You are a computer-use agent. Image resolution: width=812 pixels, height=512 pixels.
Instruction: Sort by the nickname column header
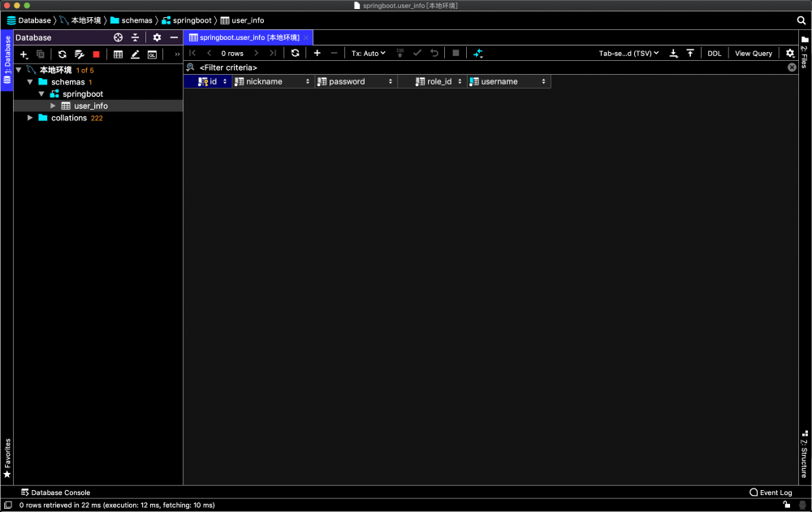click(x=274, y=81)
